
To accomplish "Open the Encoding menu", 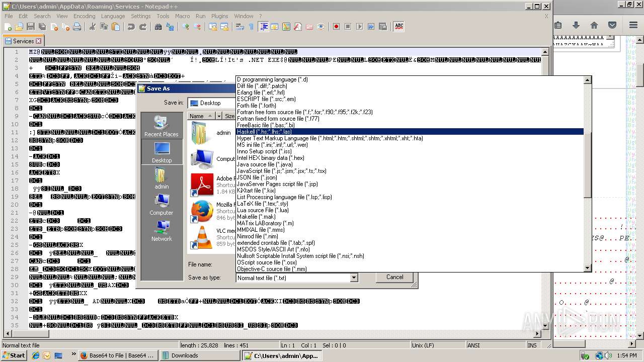I will coord(84,16).
